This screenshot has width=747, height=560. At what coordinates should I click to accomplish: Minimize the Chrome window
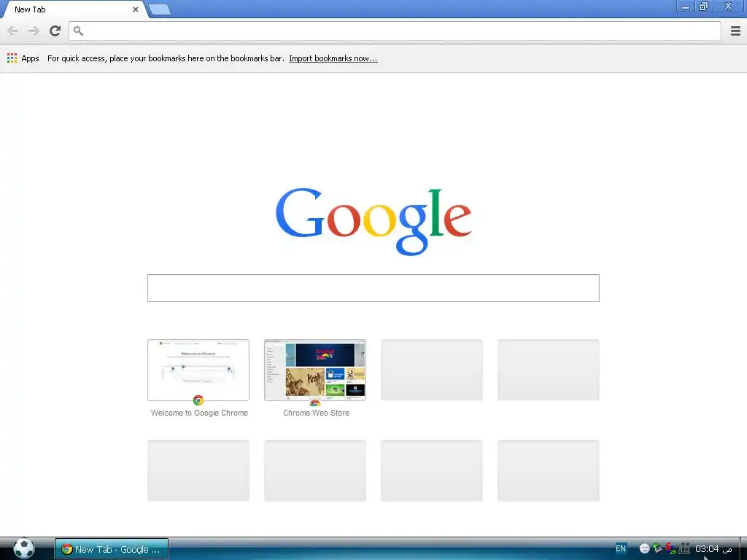click(686, 6)
